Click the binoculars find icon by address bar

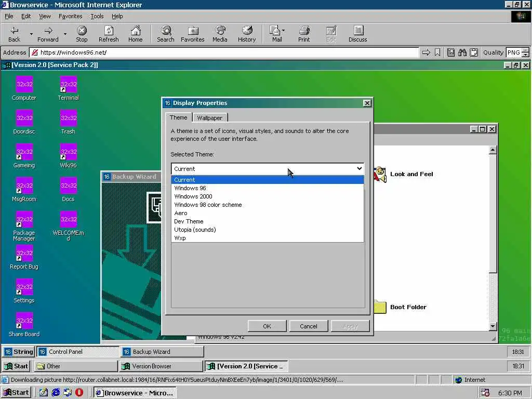(x=462, y=52)
